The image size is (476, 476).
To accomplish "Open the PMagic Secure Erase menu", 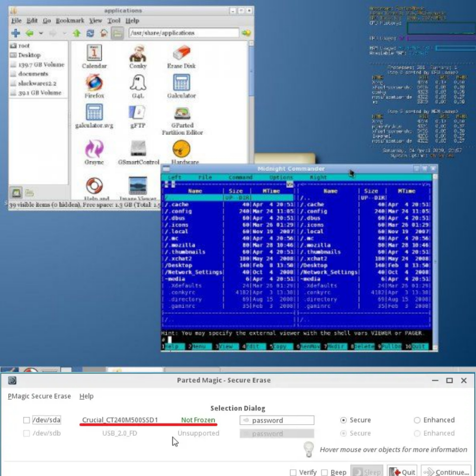I will tap(40, 396).
